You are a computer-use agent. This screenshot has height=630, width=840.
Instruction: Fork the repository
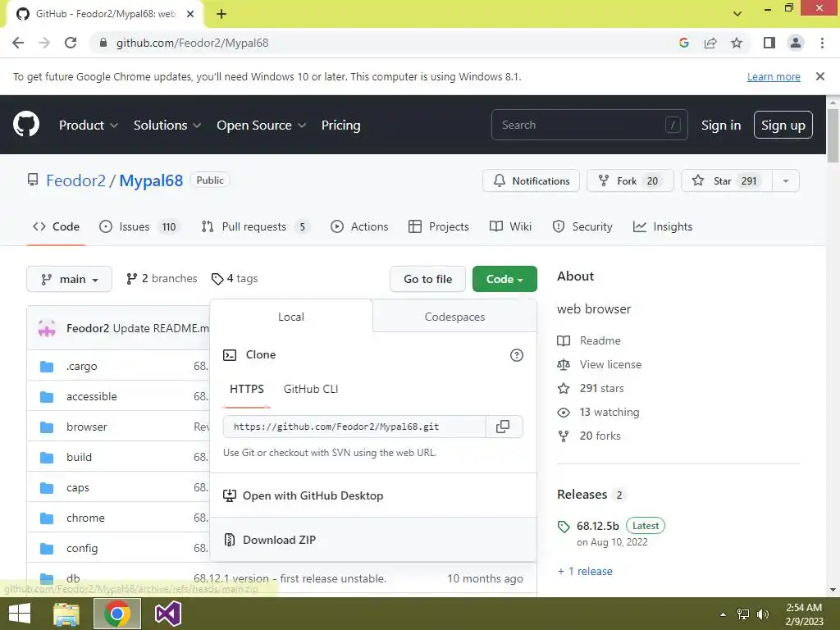[630, 181]
